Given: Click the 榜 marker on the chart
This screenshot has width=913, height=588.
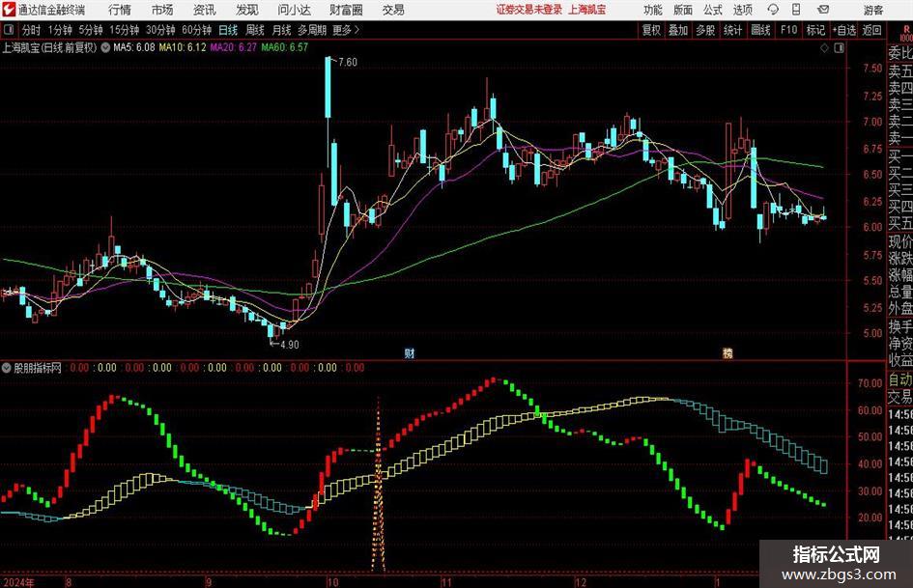Looking at the screenshot, I should tap(728, 352).
